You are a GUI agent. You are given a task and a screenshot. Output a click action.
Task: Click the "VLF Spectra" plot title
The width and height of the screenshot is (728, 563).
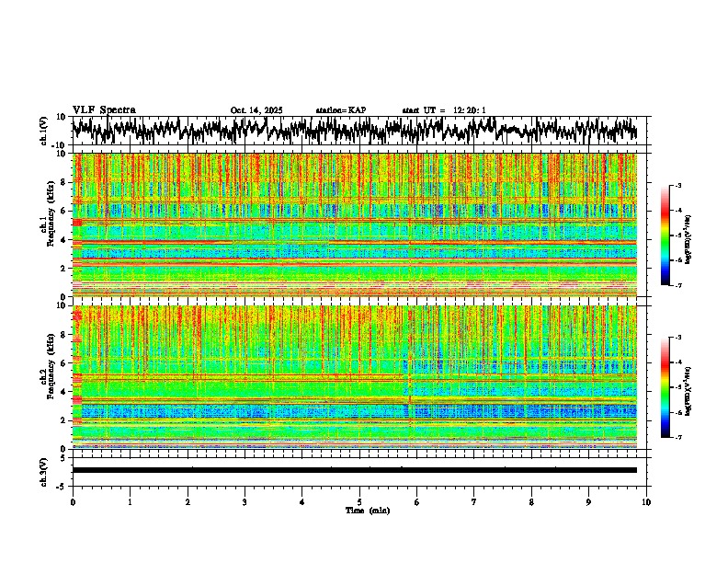click(x=104, y=110)
